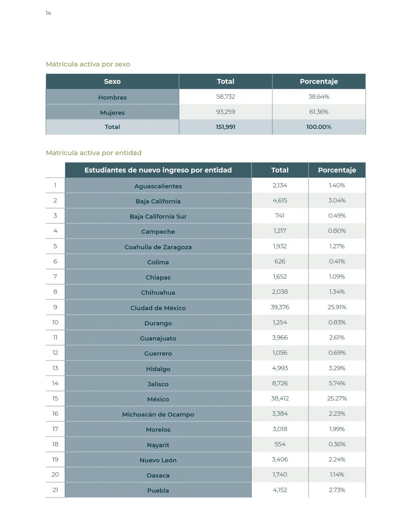411x532 pixels.
Task: Select the Hombres row label
Action: coord(112,97)
